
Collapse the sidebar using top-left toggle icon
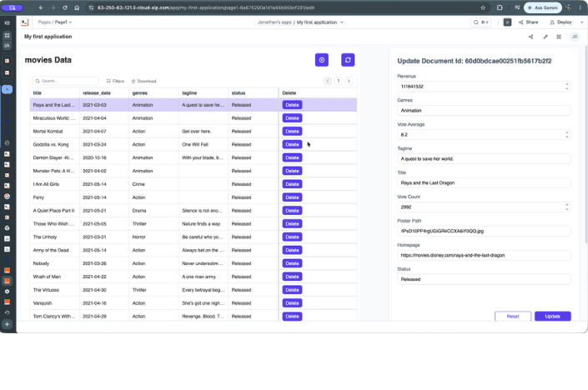pyautogui.click(x=8, y=22)
